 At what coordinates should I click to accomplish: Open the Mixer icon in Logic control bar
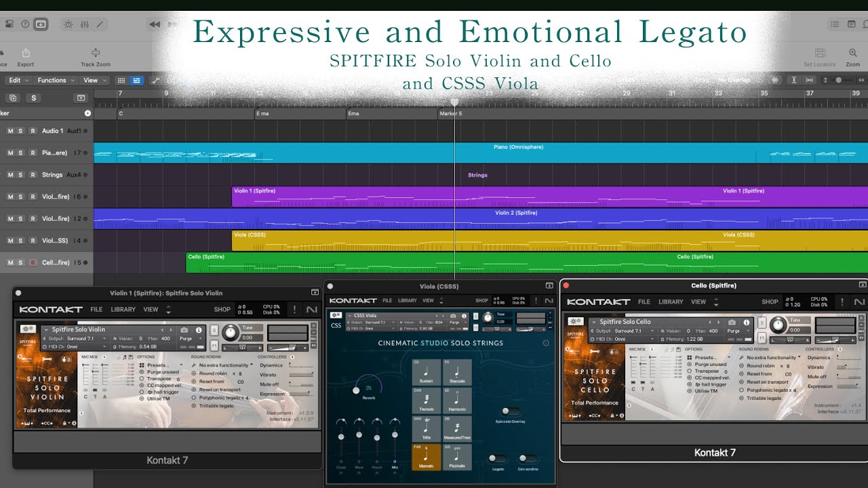coord(84,24)
